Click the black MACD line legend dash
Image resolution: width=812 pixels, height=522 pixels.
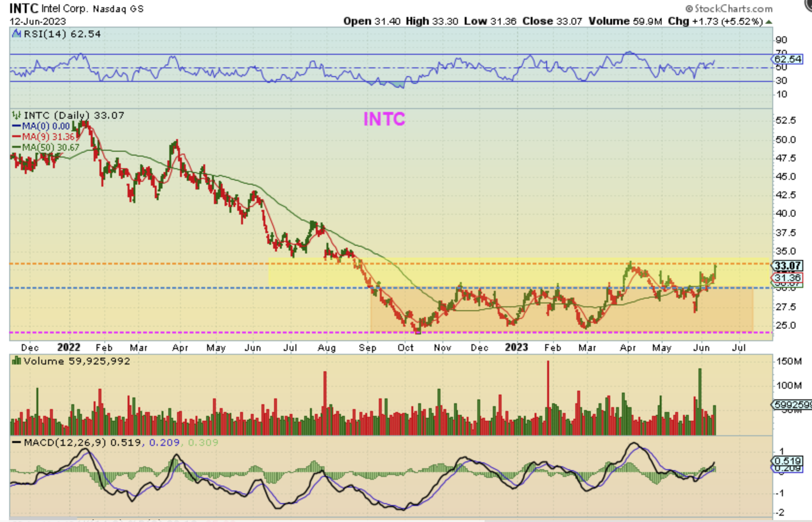(16, 443)
